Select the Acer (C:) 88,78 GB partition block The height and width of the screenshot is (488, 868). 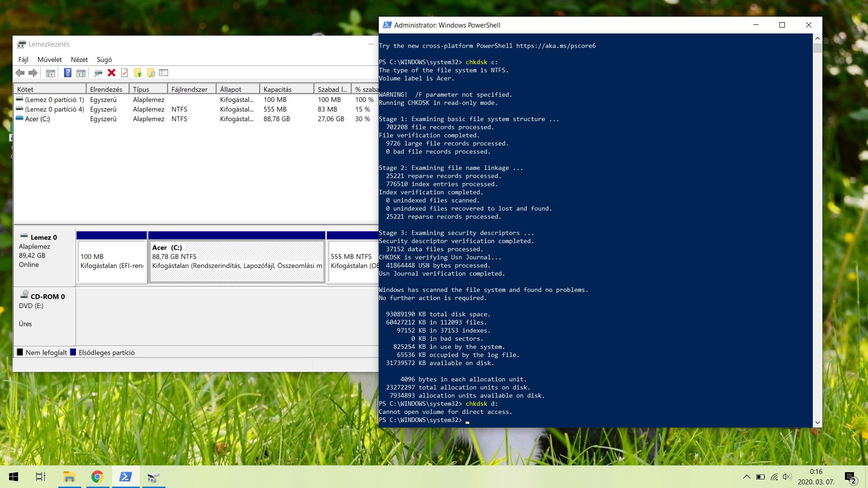click(x=237, y=258)
